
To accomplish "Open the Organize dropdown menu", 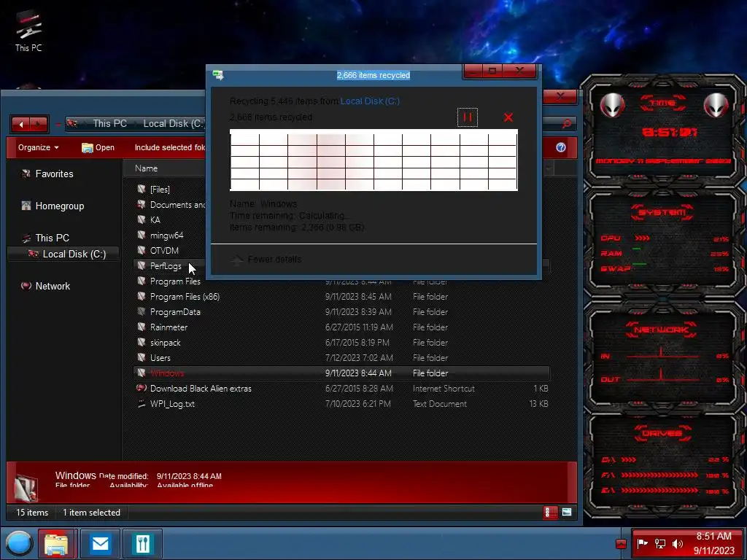I will [x=38, y=147].
